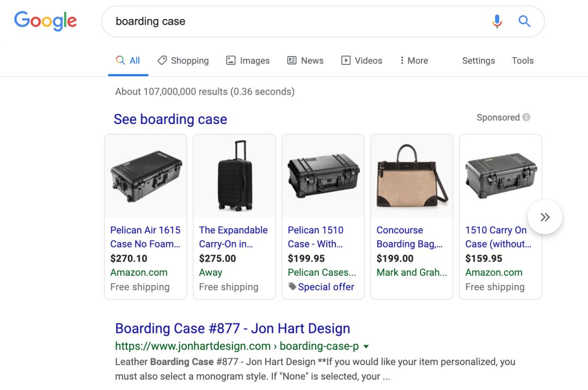The width and height of the screenshot is (588, 390).
Task: Click the Sponsored info icon
Action: (526, 117)
